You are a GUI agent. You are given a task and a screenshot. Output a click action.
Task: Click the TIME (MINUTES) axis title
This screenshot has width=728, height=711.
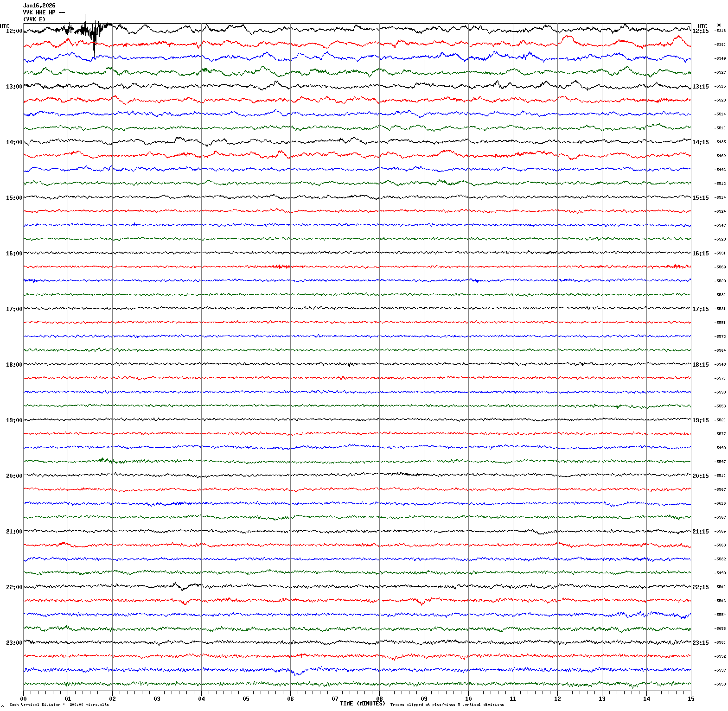[x=362, y=704]
